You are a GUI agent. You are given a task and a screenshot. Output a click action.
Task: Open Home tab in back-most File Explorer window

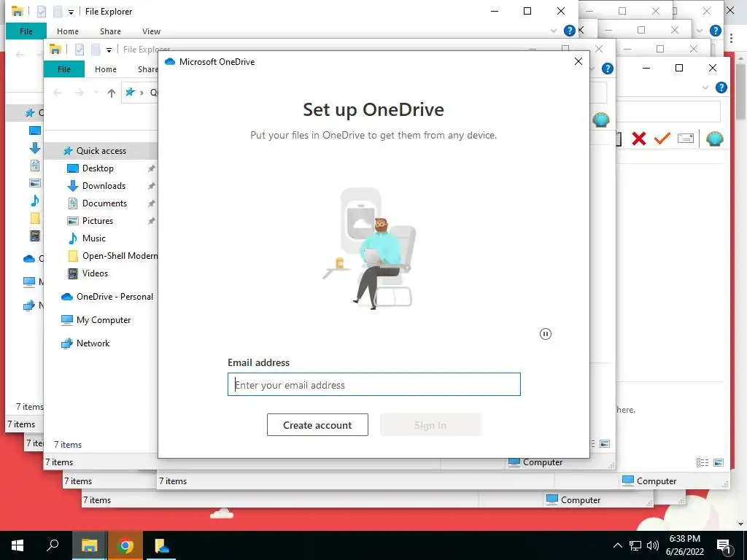click(x=68, y=31)
